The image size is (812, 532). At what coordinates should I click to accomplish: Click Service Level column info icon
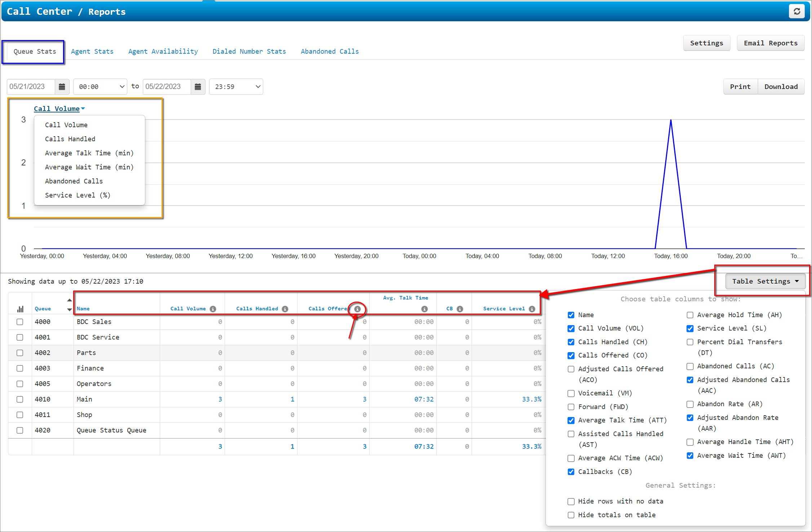click(x=532, y=309)
